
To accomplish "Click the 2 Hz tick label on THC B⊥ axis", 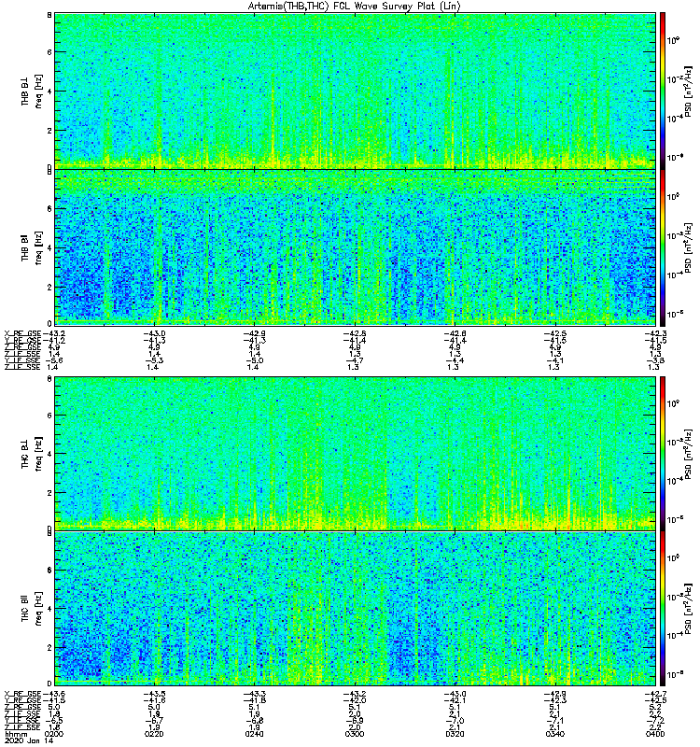I will pyautogui.click(x=49, y=493).
